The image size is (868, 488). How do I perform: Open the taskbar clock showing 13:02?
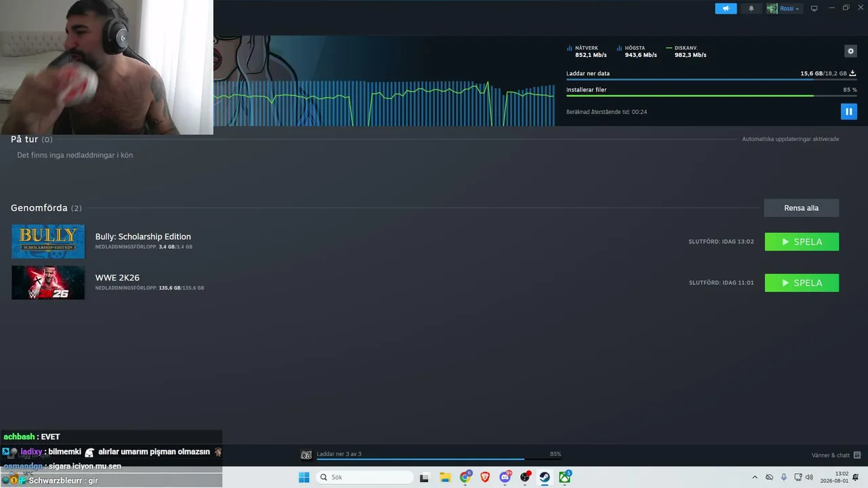pos(834,477)
